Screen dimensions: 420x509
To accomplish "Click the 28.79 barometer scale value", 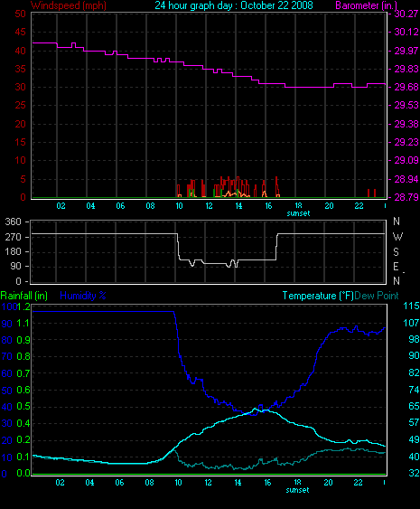I will (x=406, y=197).
